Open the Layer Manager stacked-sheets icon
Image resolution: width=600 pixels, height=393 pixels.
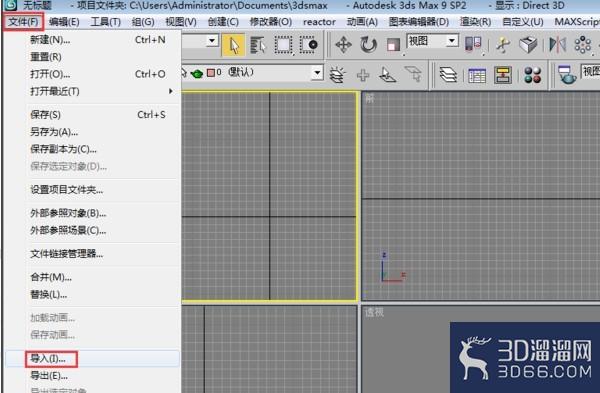(448, 75)
